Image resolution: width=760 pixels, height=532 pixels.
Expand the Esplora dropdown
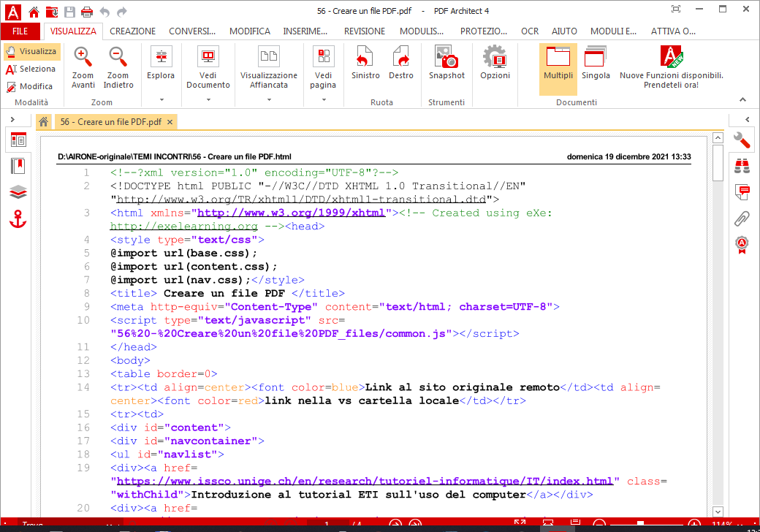(x=161, y=100)
